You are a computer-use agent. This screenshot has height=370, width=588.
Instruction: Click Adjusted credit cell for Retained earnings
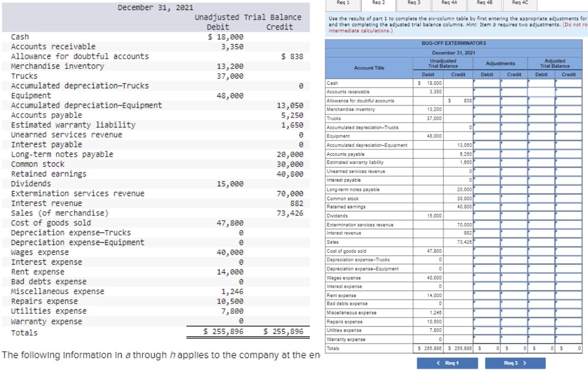coord(569,207)
